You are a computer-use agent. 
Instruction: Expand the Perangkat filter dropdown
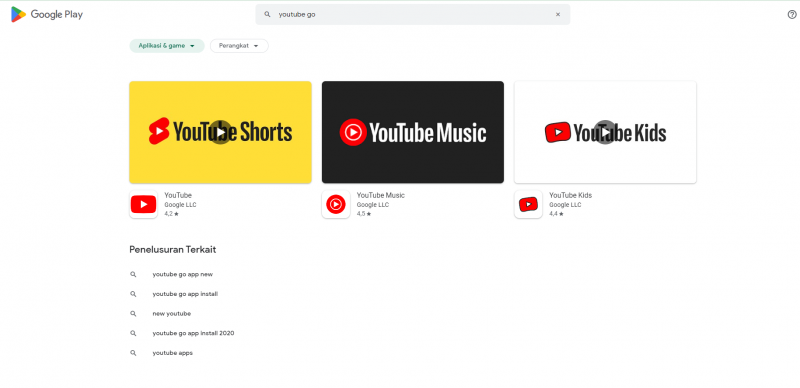239,46
